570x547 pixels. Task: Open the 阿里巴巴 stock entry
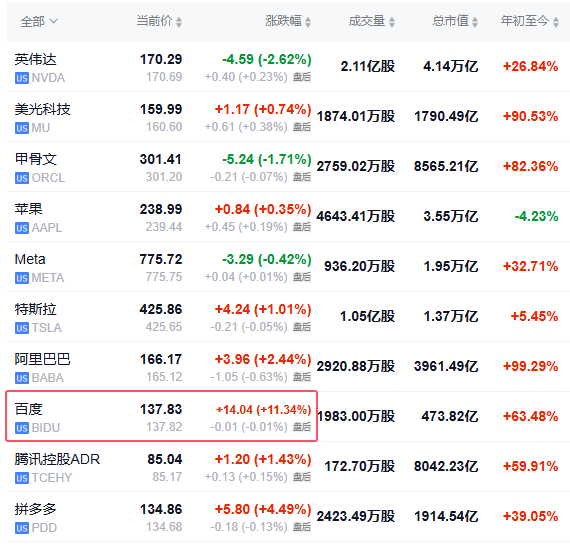pyautogui.click(x=43, y=359)
